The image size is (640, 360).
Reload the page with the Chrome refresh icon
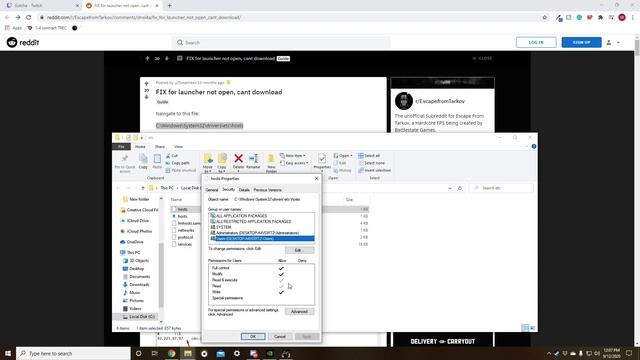pos(29,18)
